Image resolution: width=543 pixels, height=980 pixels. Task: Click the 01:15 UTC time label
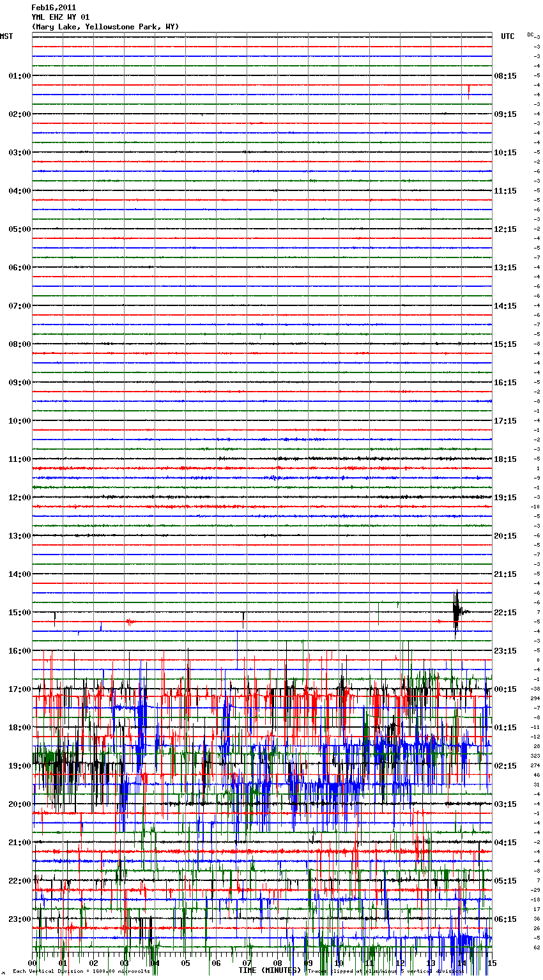(x=505, y=728)
